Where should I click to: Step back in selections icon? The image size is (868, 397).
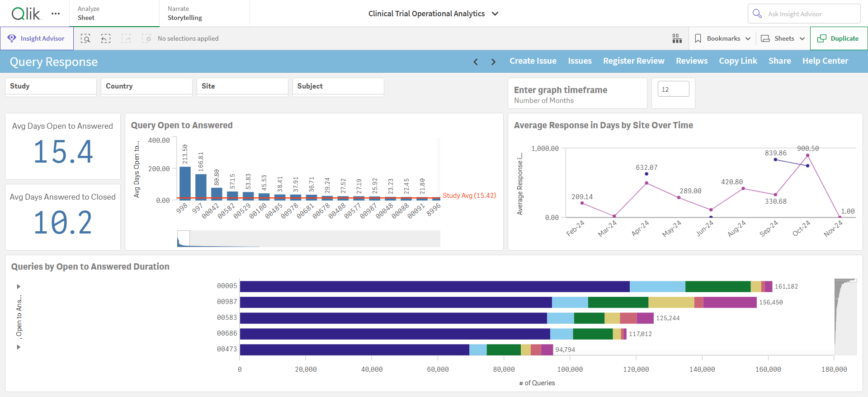coord(106,38)
